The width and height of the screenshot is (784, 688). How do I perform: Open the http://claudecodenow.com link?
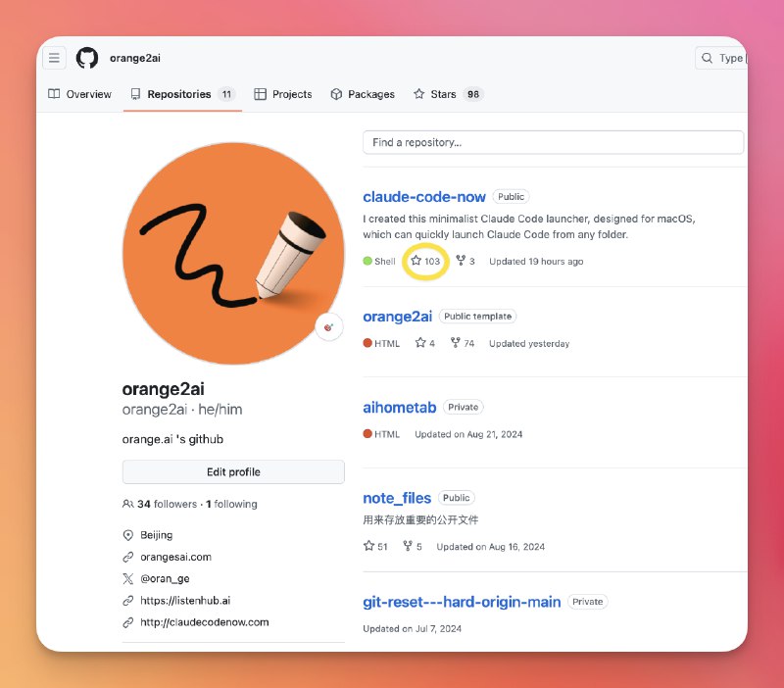(x=205, y=622)
